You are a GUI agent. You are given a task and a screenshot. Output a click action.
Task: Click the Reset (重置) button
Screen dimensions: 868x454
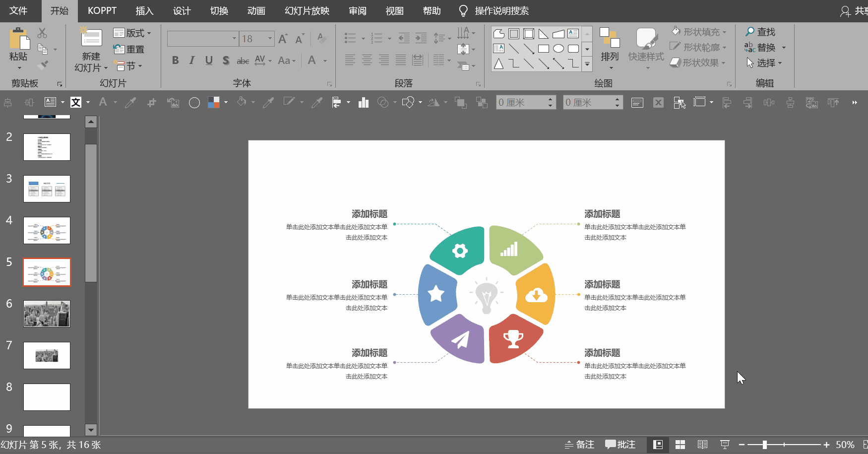[x=129, y=49]
